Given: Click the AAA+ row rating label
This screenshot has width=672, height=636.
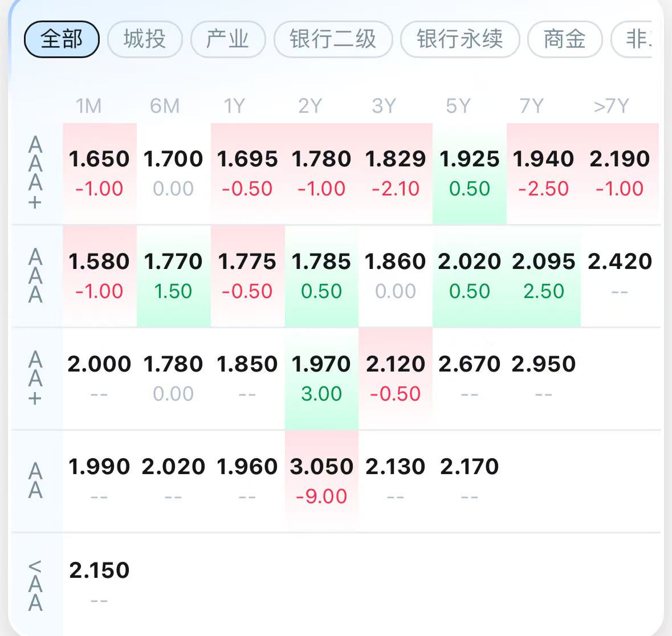Looking at the screenshot, I should click(x=35, y=173).
